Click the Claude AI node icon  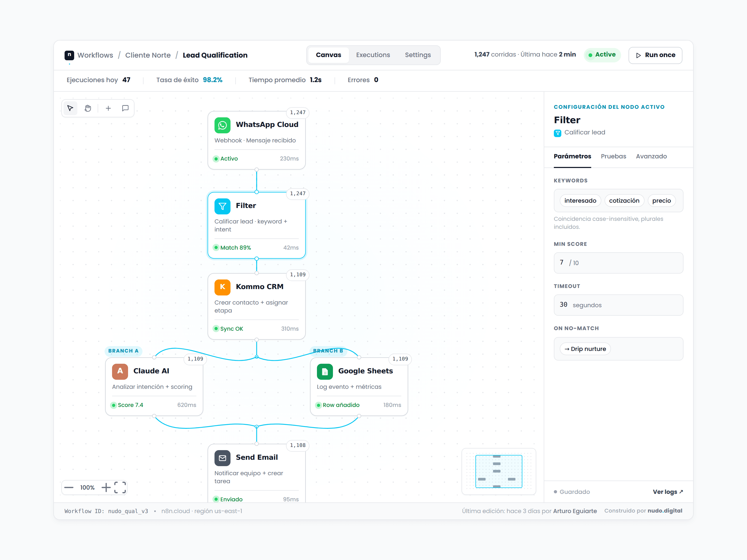120,372
